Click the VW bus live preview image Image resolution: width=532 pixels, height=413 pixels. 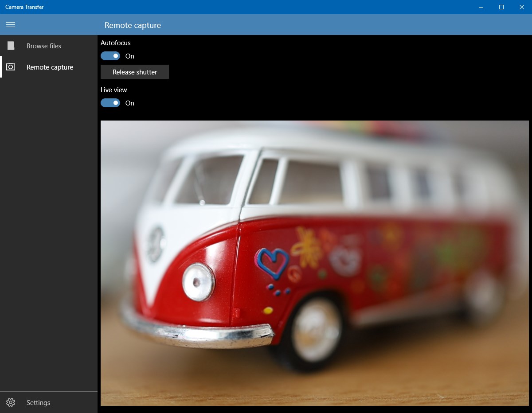pos(314,262)
